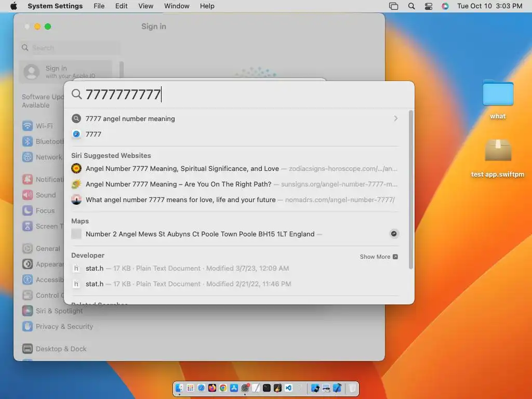Open the Finder icon in Dock
Image resolution: width=532 pixels, height=399 pixels.
pyautogui.click(x=179, y=388)
